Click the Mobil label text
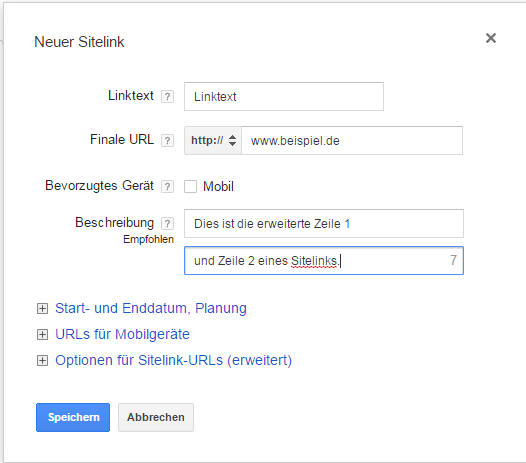Viewport: 526px width, 463px height. pyautogui.click(x=218, y=187)
